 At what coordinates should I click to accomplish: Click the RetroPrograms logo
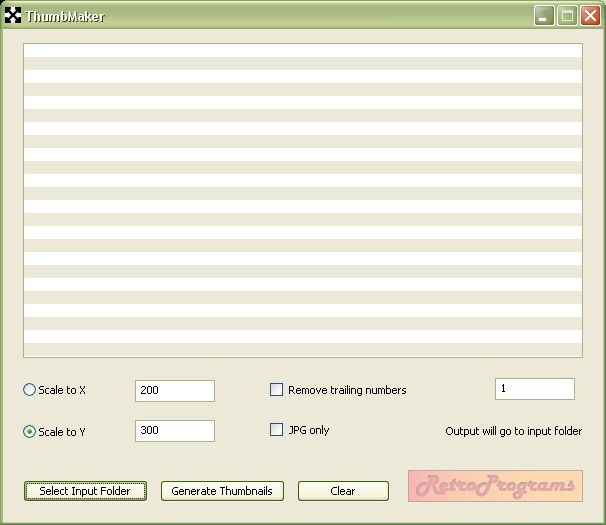point(495,486)
